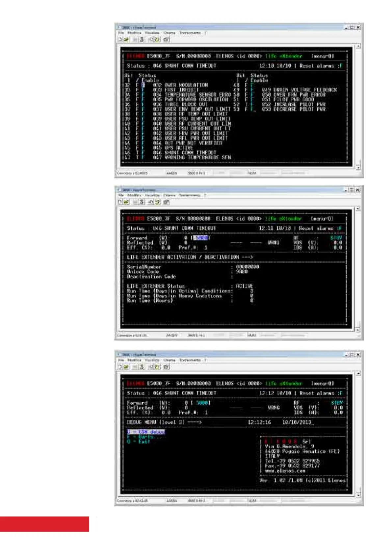
Task: Click New connection icon in Life Extender window
Action: (x=120, y=202)
